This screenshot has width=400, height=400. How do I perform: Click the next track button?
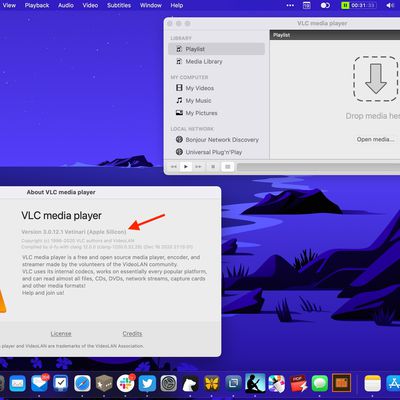click(x=198, y=167)
